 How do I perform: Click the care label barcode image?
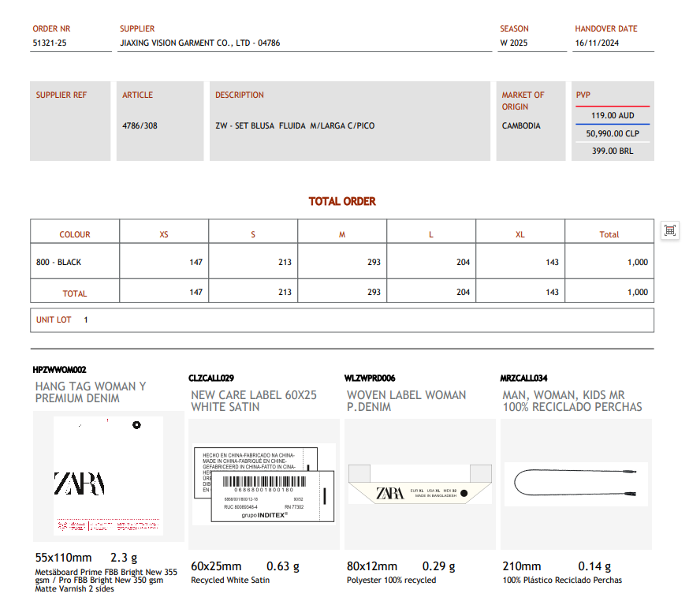(263, 484)
